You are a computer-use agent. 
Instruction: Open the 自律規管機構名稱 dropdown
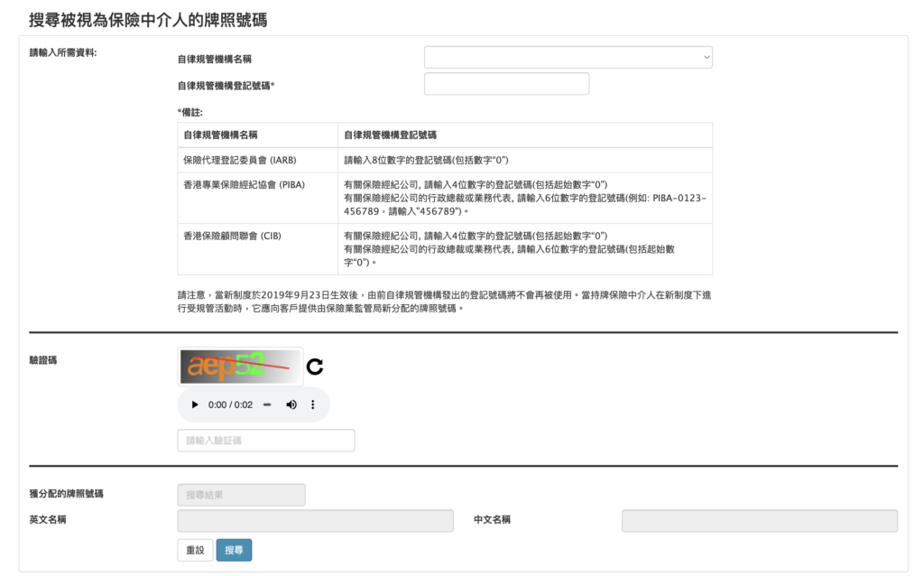click(x=568, y=58)
